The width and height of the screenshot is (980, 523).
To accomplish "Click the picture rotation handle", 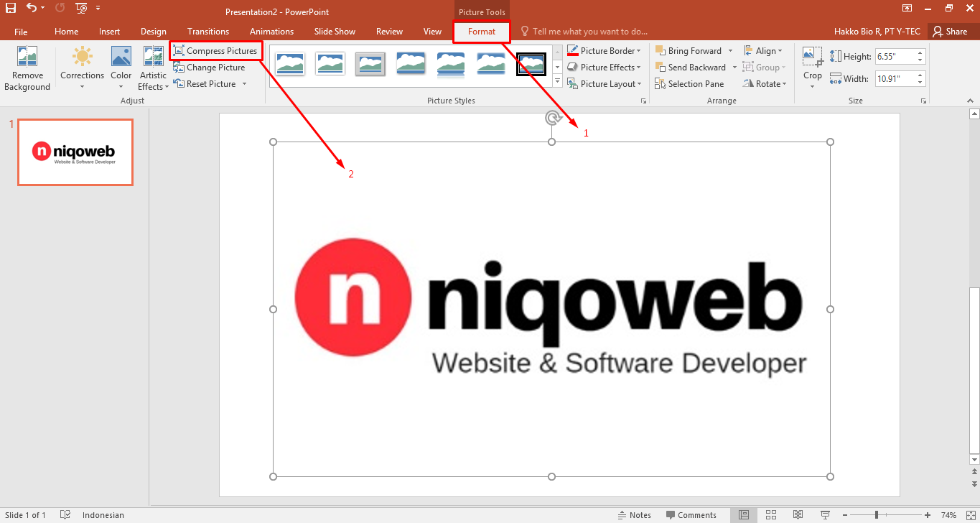I will 551,118.
